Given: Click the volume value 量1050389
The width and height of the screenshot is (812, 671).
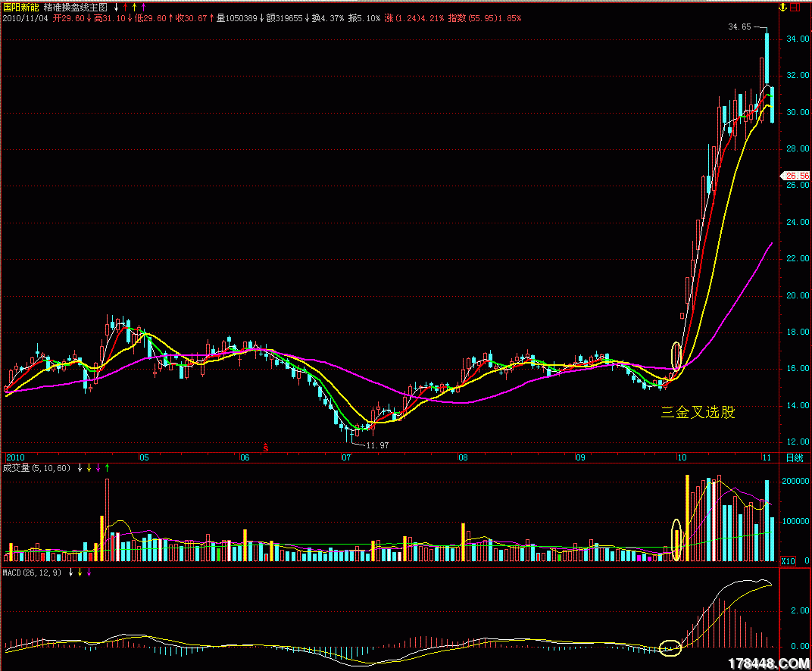Looking at the screenshot, I should [236, 19].
